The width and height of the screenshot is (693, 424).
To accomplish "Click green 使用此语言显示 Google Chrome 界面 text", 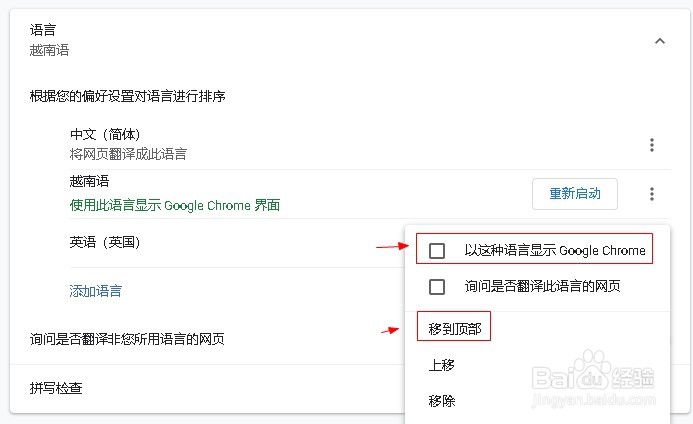I will [175, 205].
